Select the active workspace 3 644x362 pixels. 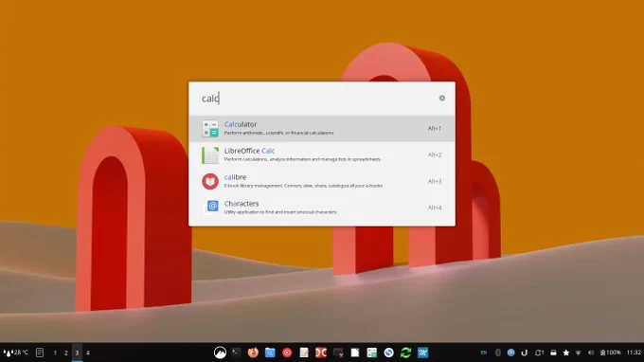pyautogui.click(x=77, y=353)
